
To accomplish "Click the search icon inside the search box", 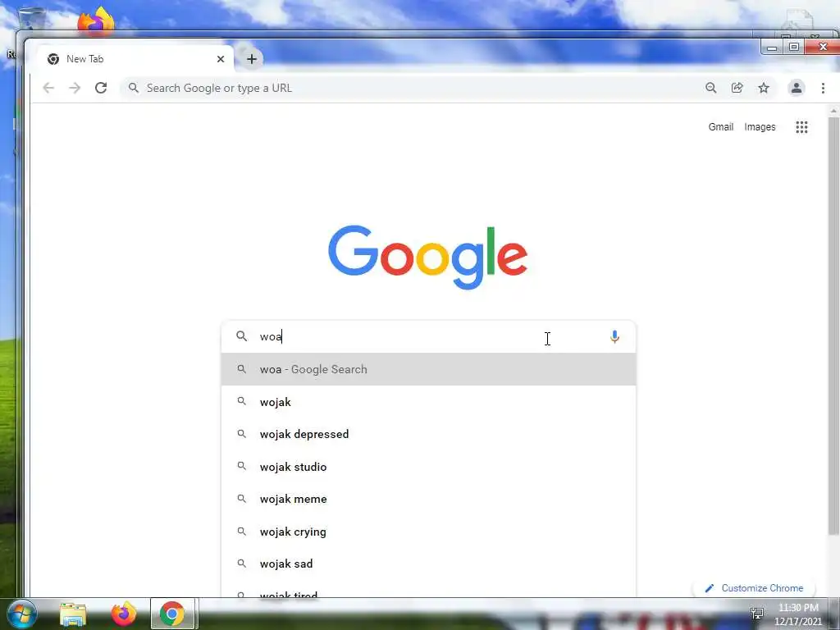I will [x=242, y=336].
